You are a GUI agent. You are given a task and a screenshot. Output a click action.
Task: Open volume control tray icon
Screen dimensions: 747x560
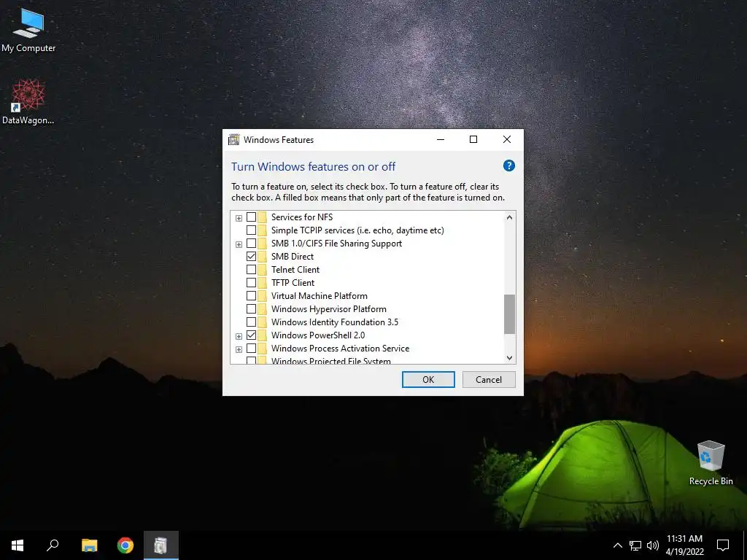click(653, 545)
